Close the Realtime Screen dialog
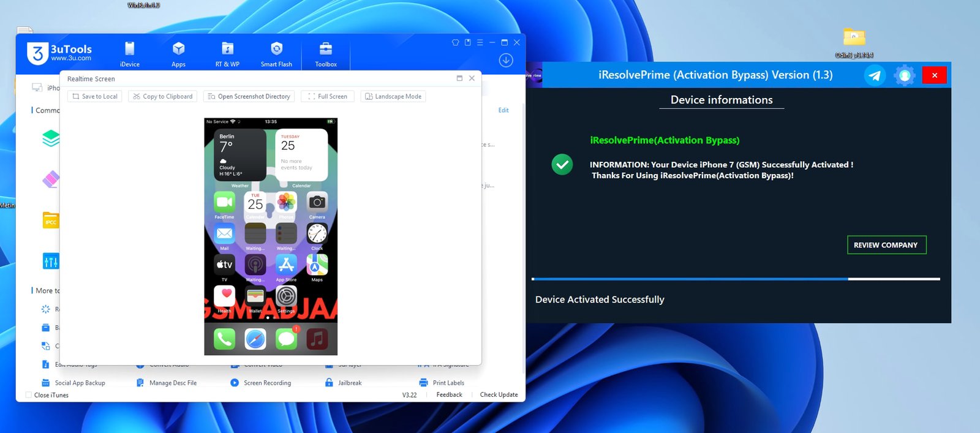The width and height of the screenshot is (980, 433). click(x=472, y=78)
